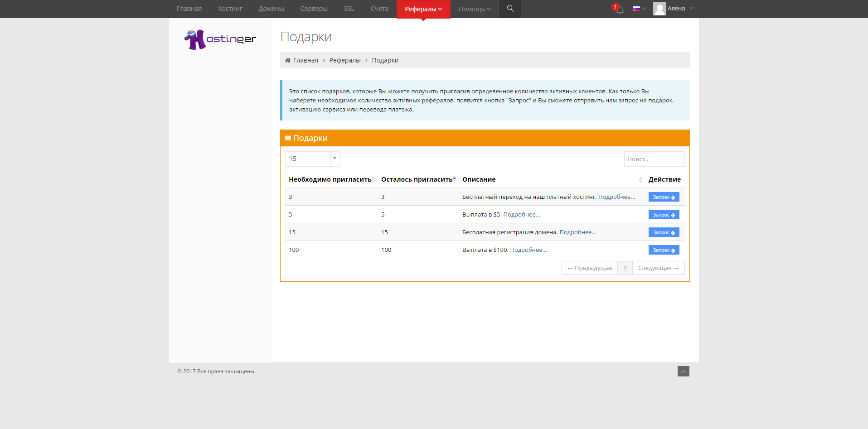This screenshot has height=429, width=868.
Task: Open the user avatar picture
Action: [x=660, y=8]
